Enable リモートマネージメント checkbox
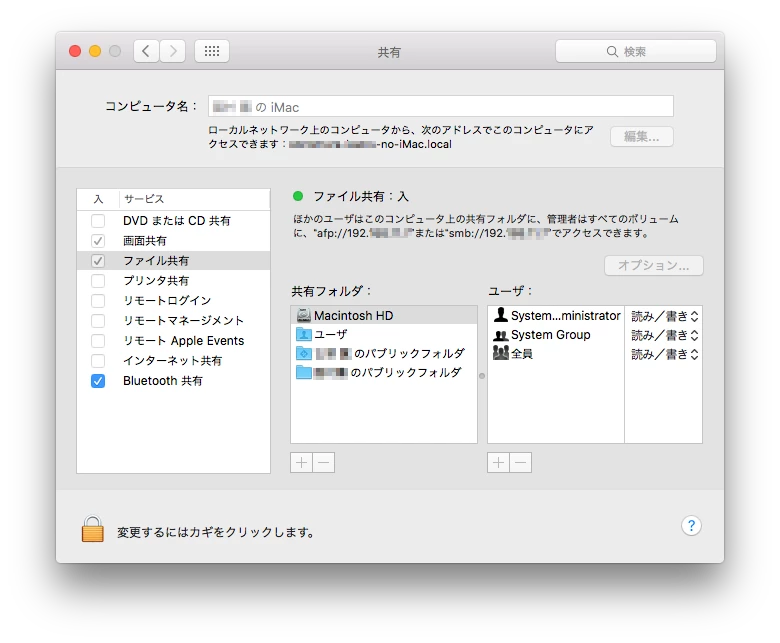 coord(98,321)
